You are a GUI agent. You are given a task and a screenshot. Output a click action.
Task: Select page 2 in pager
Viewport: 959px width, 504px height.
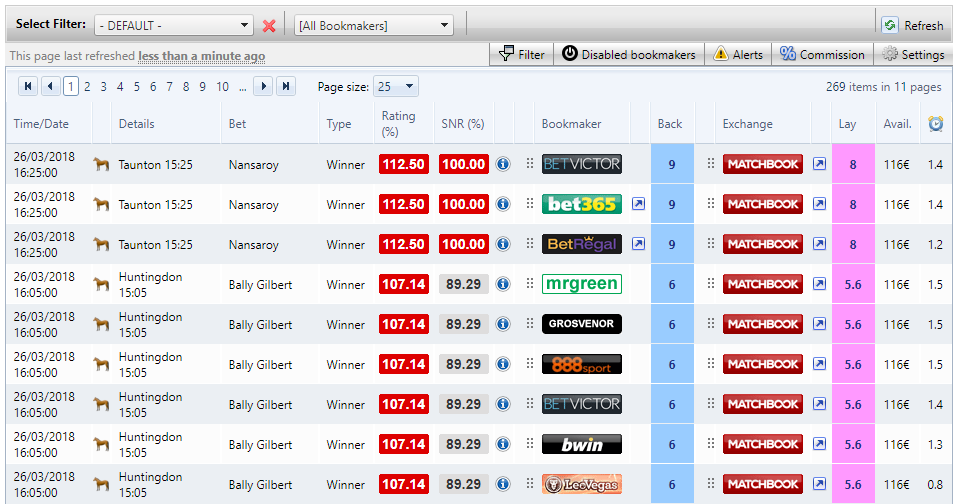(x=87, y=87)
